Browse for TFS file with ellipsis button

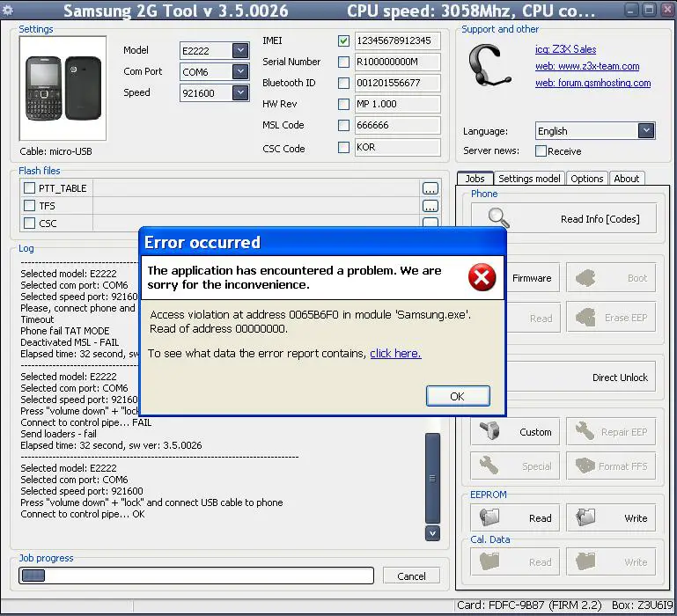430,206
